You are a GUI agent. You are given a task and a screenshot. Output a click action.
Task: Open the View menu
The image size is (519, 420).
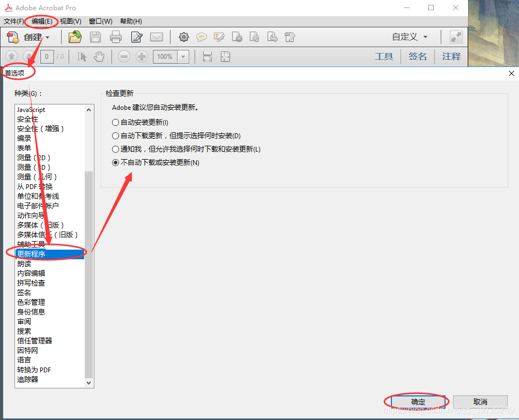pyautogui.click(x=70, y=21)
